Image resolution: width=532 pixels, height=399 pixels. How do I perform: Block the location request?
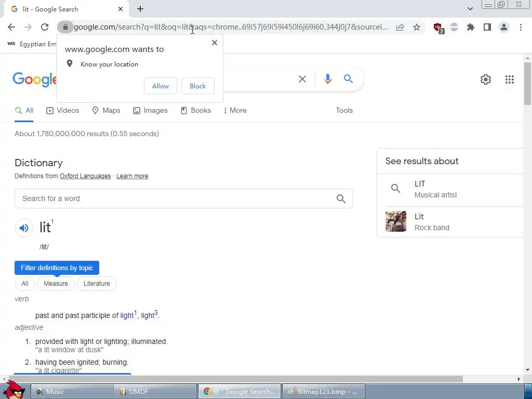click(x=198, y=86)
